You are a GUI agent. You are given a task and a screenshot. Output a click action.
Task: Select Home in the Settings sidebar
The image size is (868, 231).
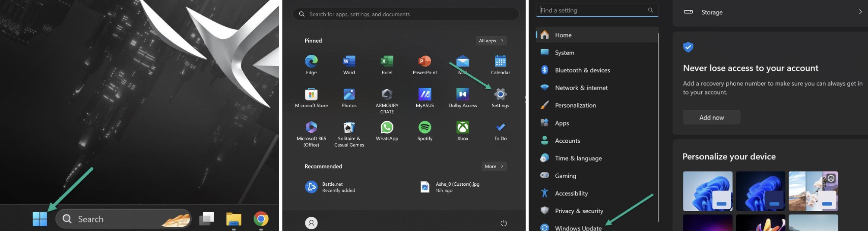597,35
